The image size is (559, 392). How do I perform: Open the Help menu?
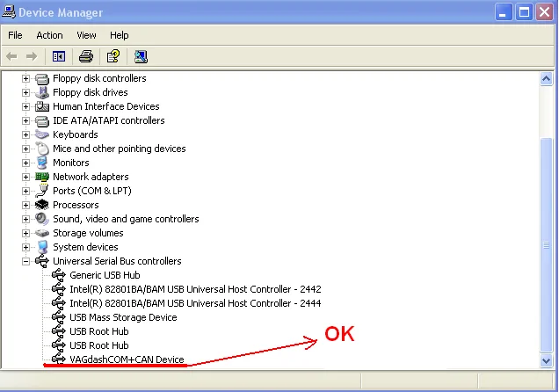[x=119, y=35]
